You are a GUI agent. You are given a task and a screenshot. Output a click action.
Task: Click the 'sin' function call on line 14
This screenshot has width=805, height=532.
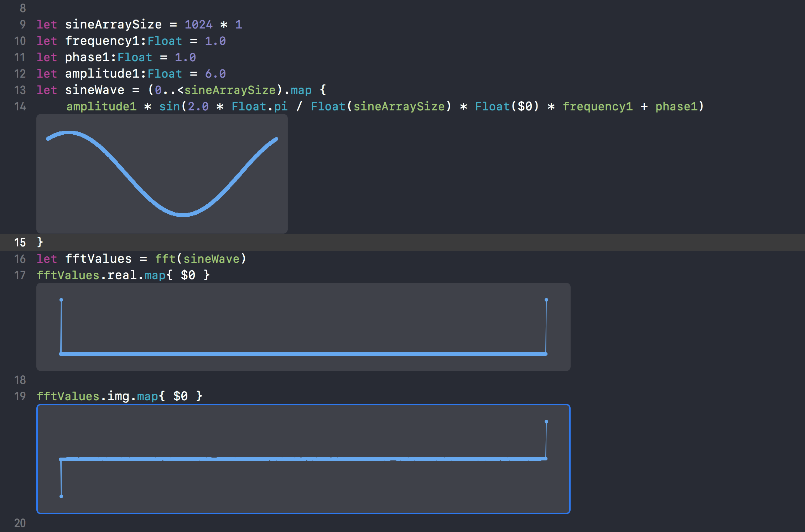(170, 106)
